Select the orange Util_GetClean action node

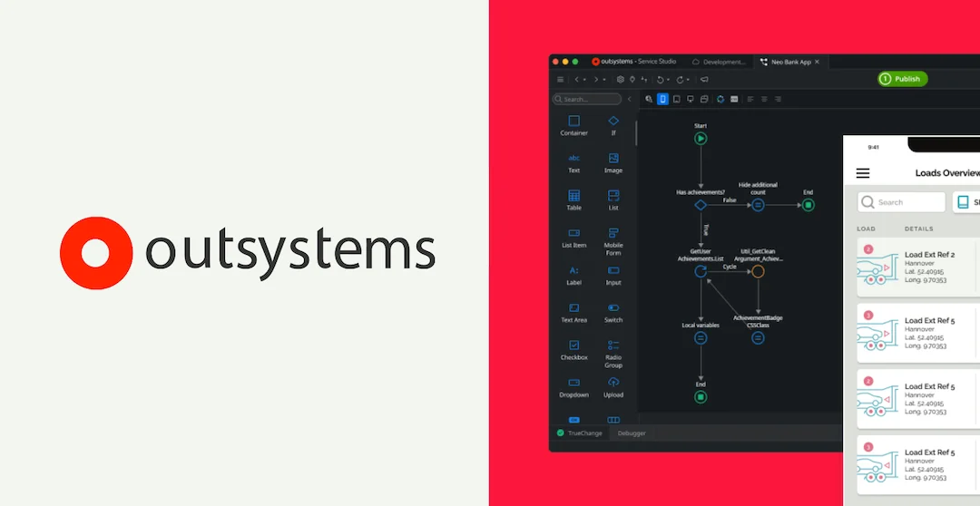pyautogui.click(x=758, y=271)
